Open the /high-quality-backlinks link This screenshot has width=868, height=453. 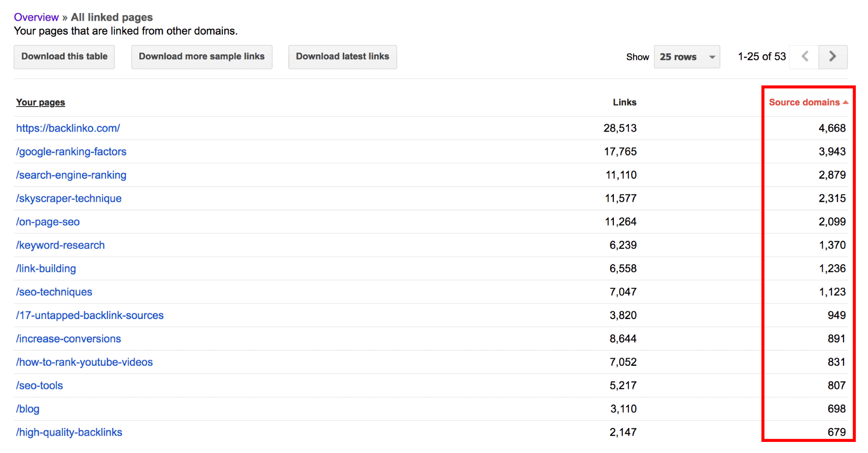coord(69,432)
